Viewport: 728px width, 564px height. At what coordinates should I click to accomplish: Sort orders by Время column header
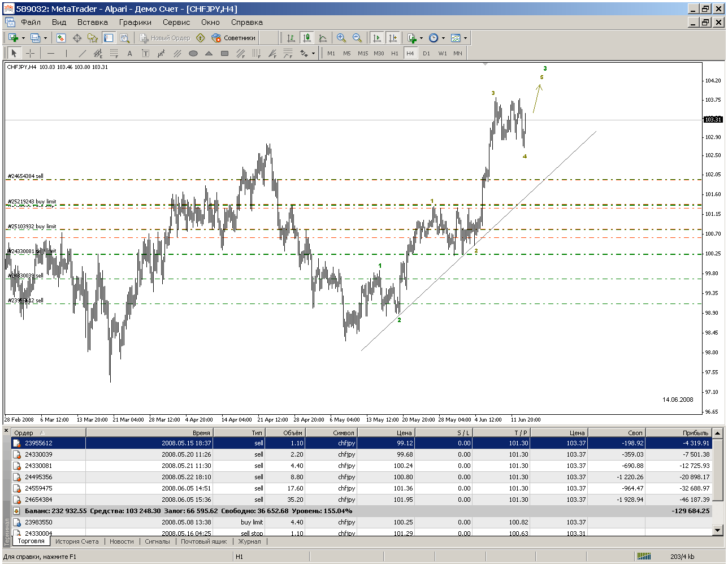point(149,433)
